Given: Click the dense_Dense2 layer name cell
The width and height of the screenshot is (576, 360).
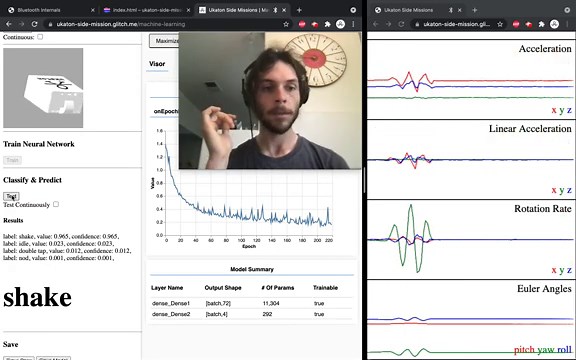Looking at the screenshot, I should (x=171, y=314).
